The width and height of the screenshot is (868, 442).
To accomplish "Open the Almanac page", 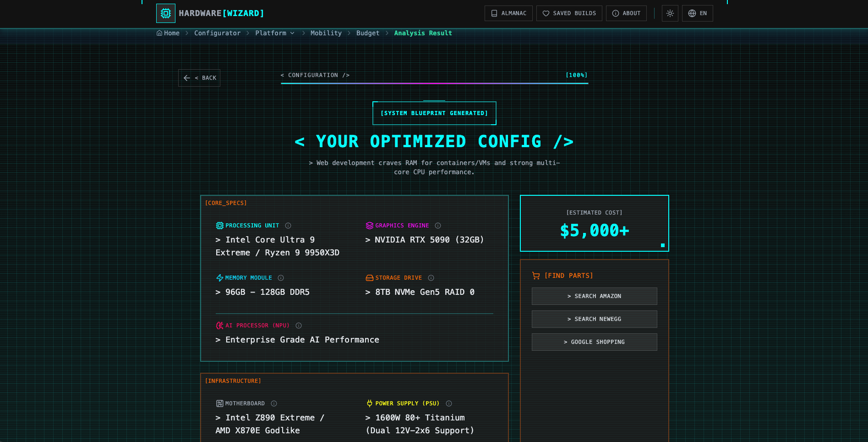I will point(508,13).
